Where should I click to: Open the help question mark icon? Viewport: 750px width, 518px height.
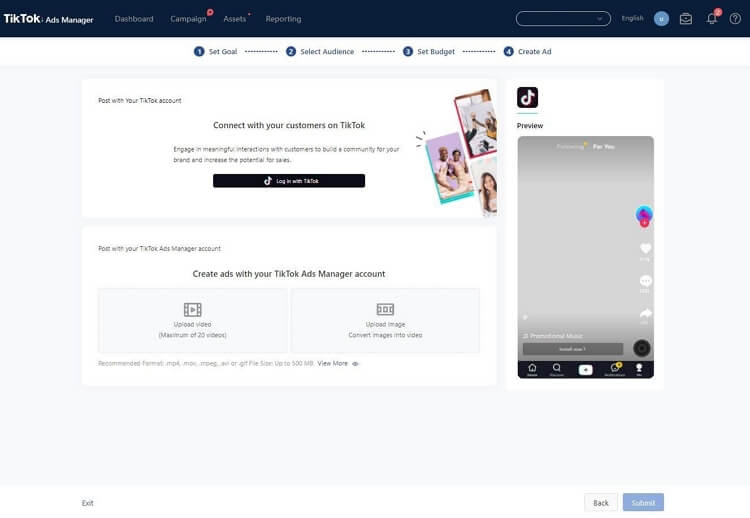[x=735, y=18]
